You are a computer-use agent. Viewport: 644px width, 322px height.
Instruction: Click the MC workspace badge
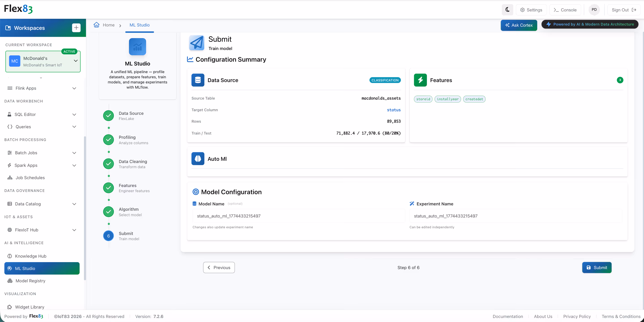coord(15,61)
